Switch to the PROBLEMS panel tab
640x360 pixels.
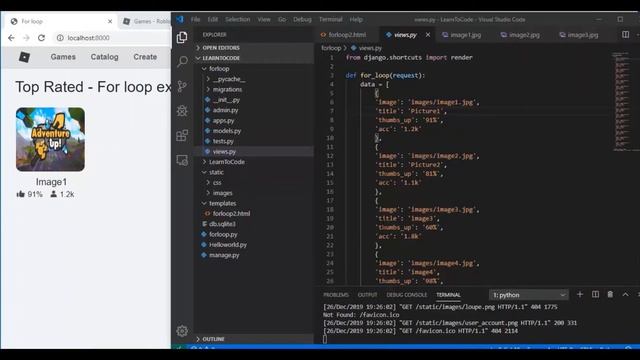(x=336, y=295)
